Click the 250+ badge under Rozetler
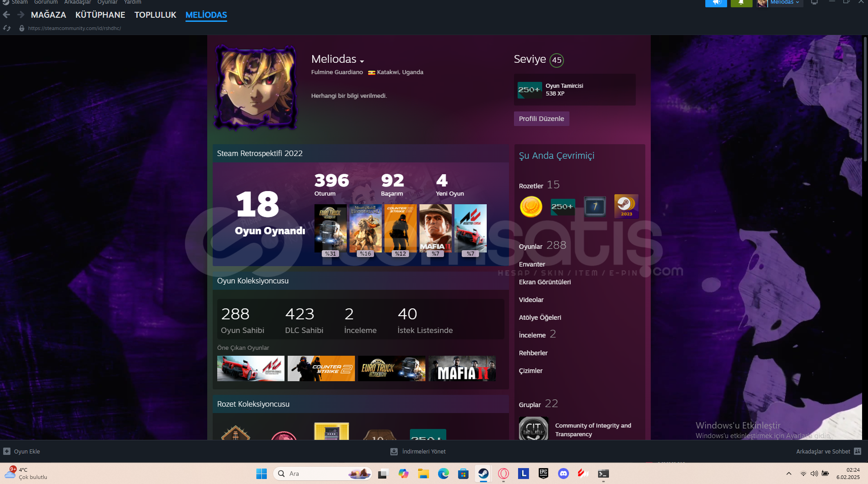This screenshot has width=868, height=484. click(x=563, y=207)
